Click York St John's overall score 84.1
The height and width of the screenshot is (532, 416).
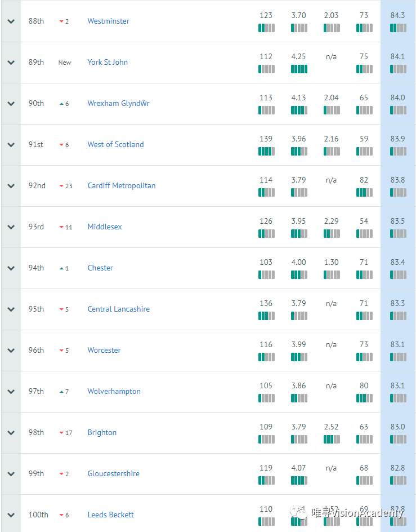click(397, 56)
